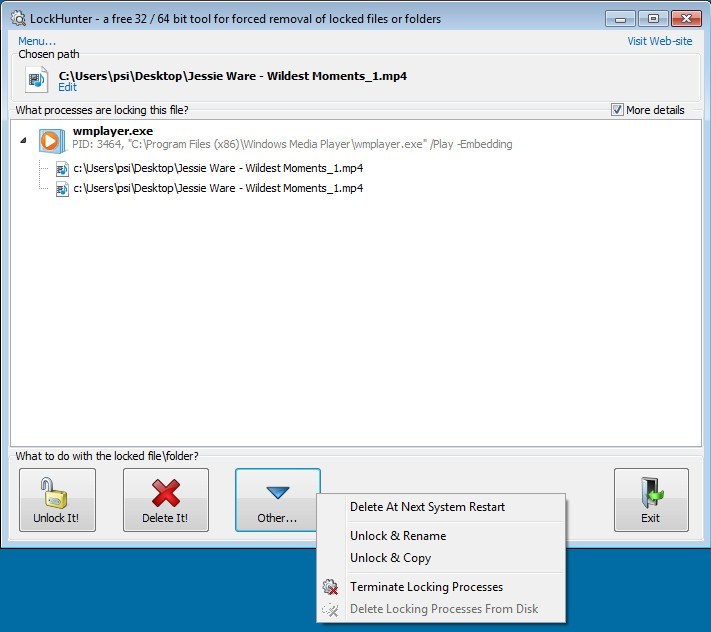Click the LockHunter title bar icon
Screen dimensions: 711x632
tap(18, 18)
